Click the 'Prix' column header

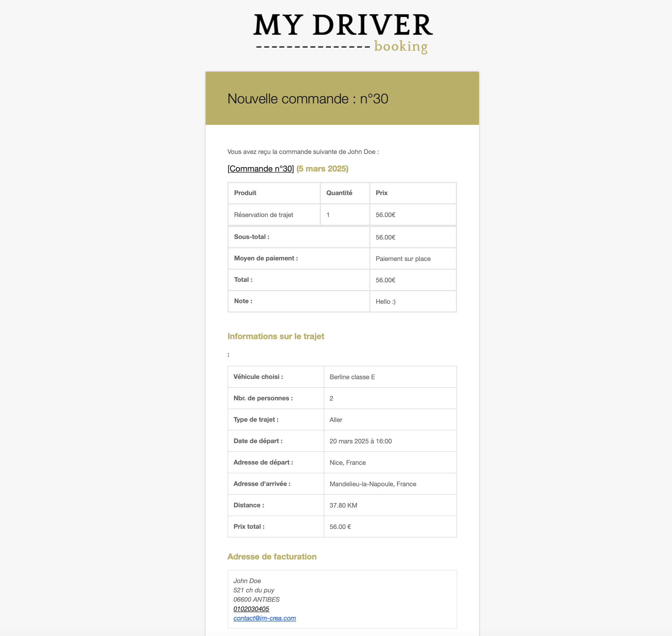(x=381, y=193)
